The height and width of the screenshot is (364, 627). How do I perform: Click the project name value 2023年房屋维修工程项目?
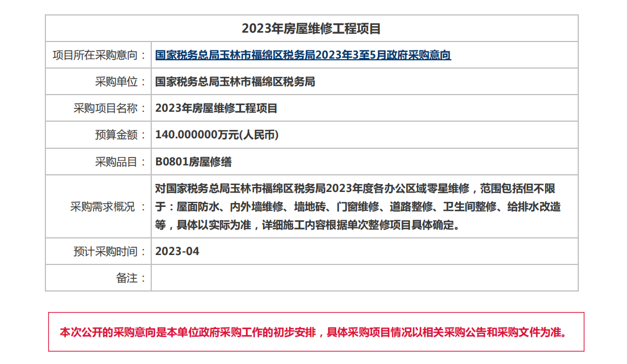pos(217,108)
